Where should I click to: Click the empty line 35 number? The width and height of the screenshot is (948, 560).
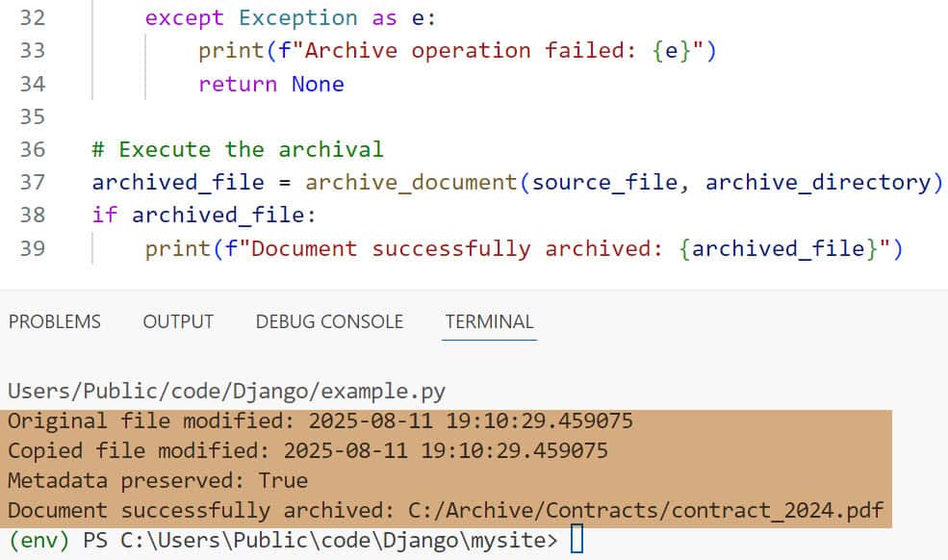[33, 116]
